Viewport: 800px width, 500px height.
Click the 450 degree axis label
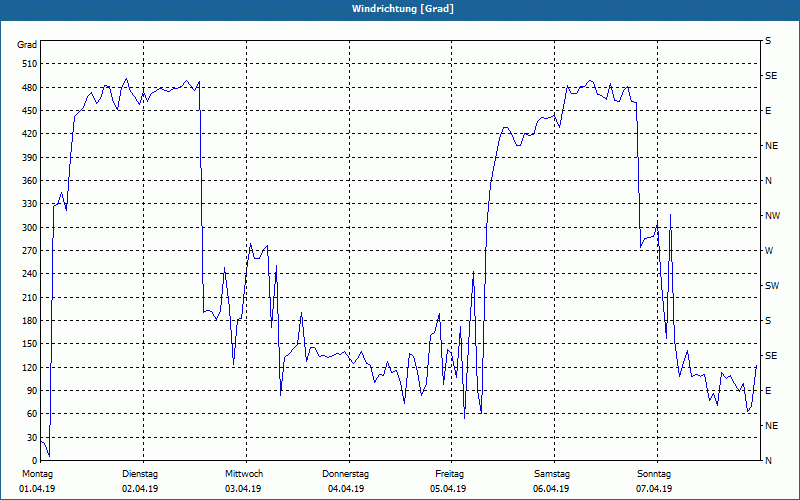pos(30,111)
